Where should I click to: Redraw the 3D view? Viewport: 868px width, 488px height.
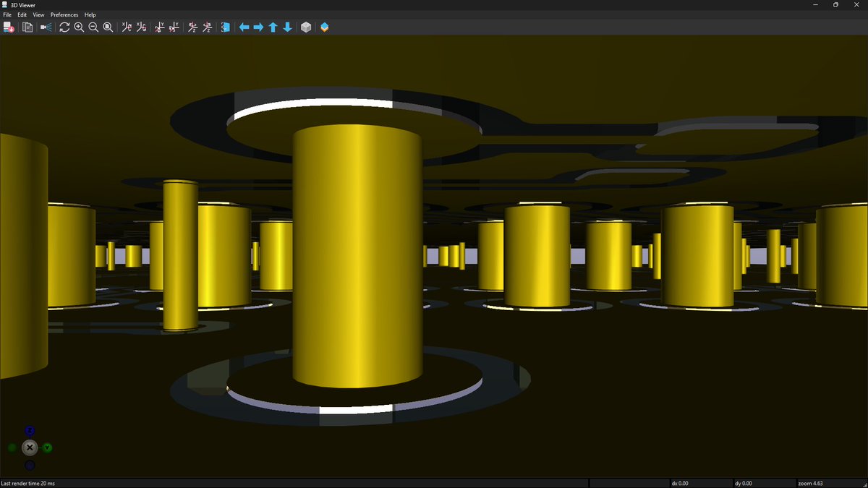[x=64, y=27]
